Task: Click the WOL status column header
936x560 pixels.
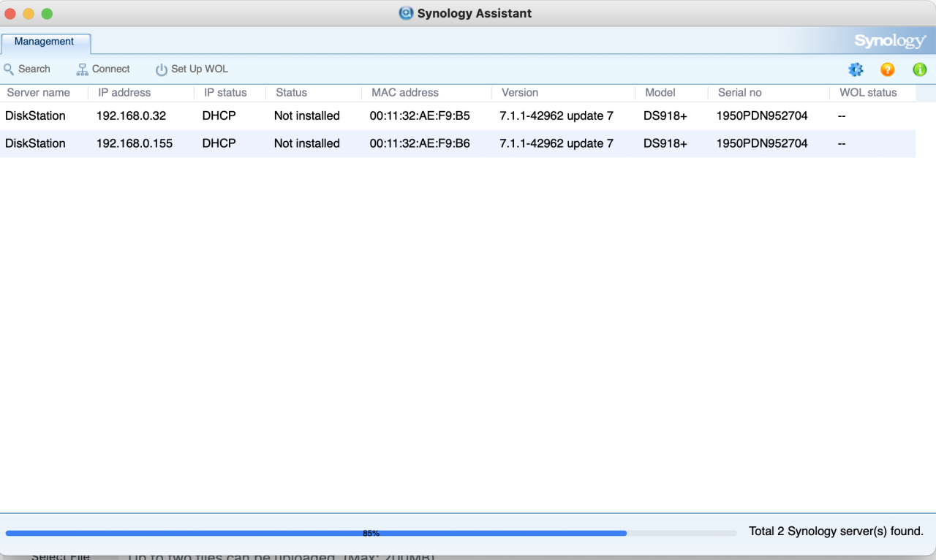Action: (867, 93)
